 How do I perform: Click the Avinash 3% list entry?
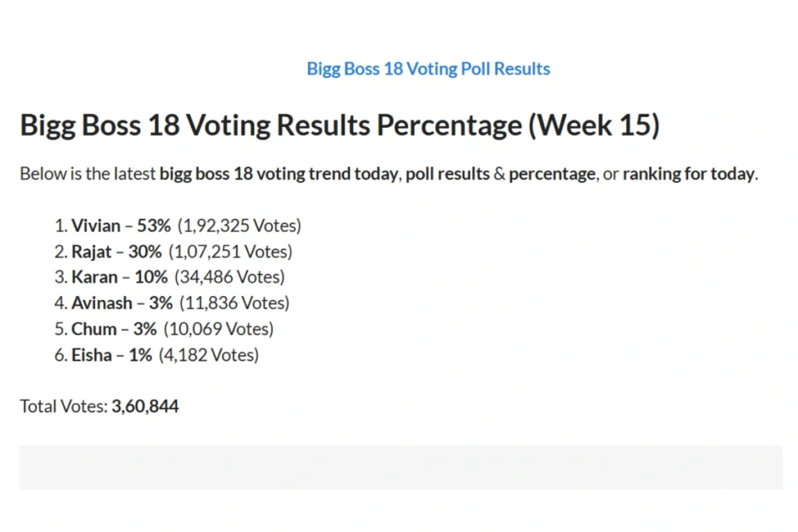tap(172, 303)
